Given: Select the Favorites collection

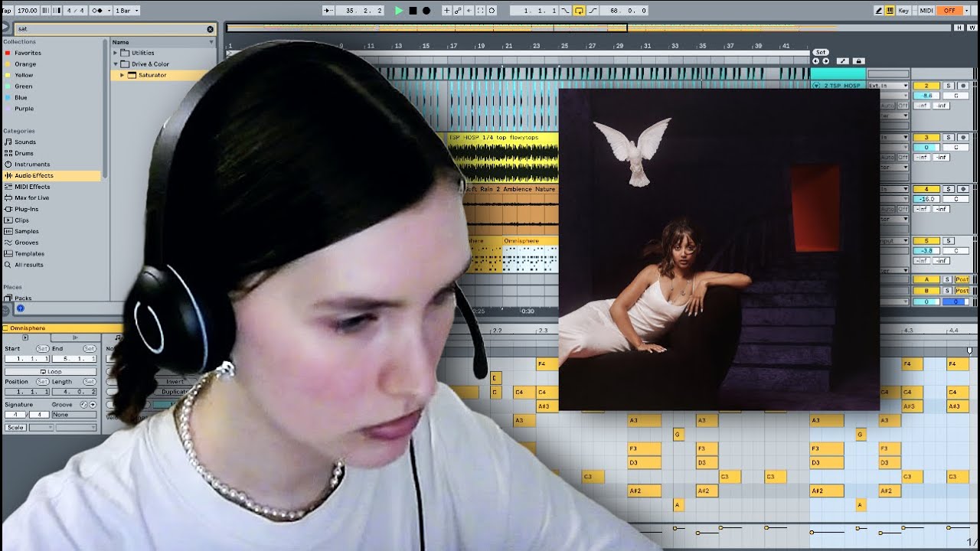Looking at the screenshot, I should click(x=28, y=53).
